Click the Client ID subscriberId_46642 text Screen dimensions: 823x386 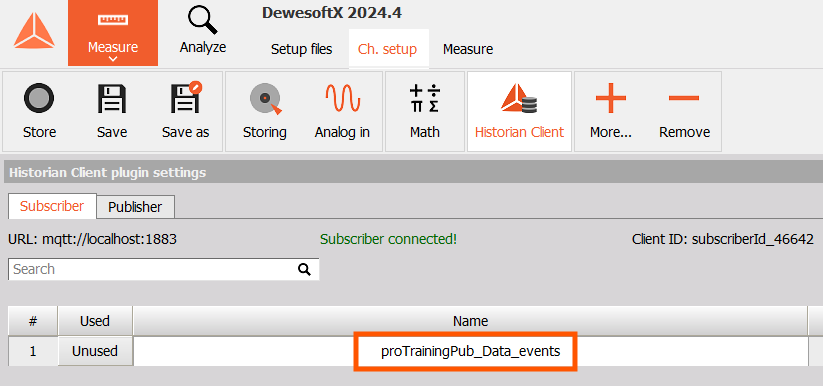[x=723, y=240]
